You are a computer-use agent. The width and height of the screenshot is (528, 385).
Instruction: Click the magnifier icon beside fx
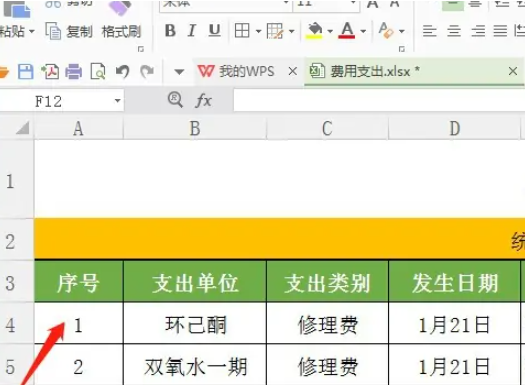pos(175,100)
